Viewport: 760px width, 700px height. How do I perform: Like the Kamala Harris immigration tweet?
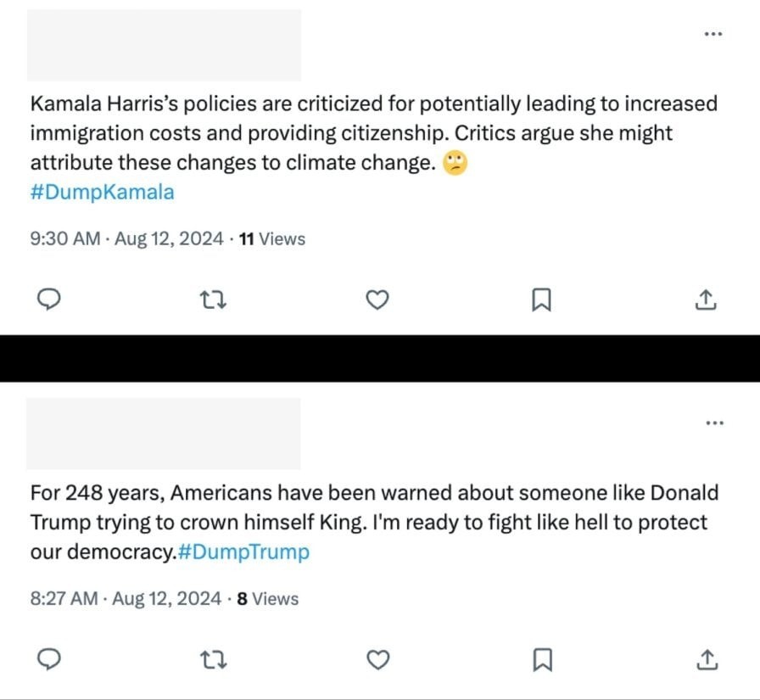click(x=377, y=300)
